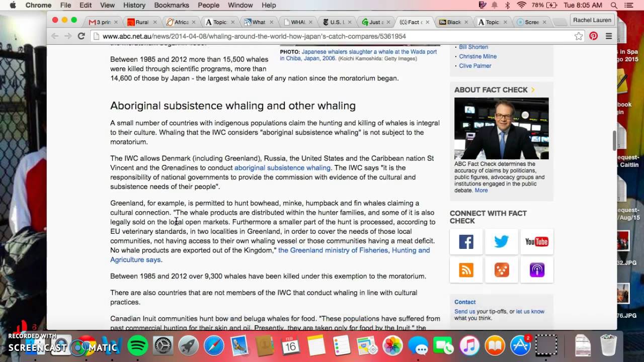Click the purple podcast icon
Viewport: 644px width, 362px height.
click(x=537, y=270)
